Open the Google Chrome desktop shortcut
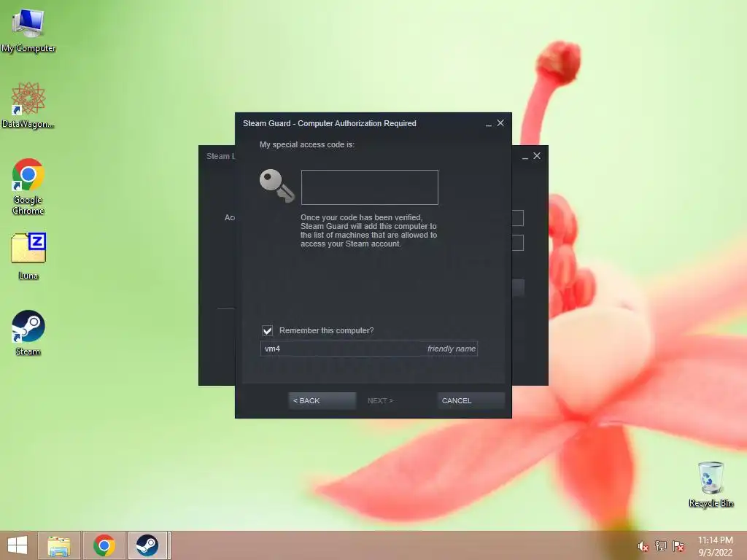747x560 pixels. point(28,187)
